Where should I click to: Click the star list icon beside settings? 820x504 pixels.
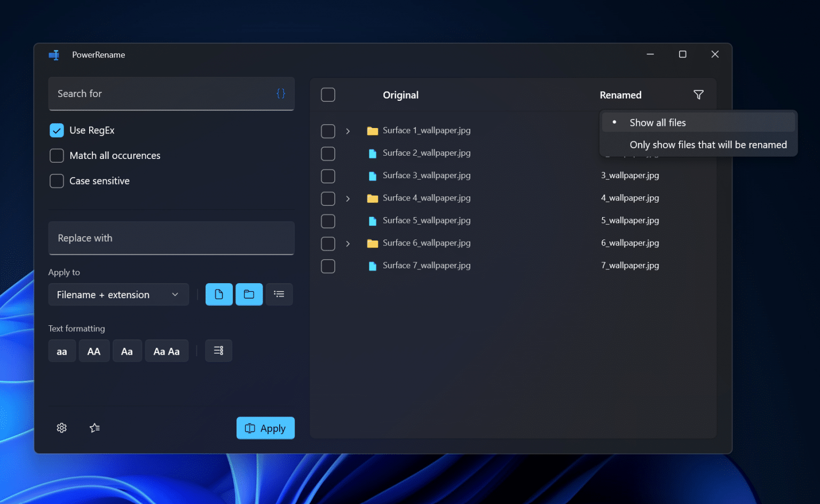(x=95, y=428)
